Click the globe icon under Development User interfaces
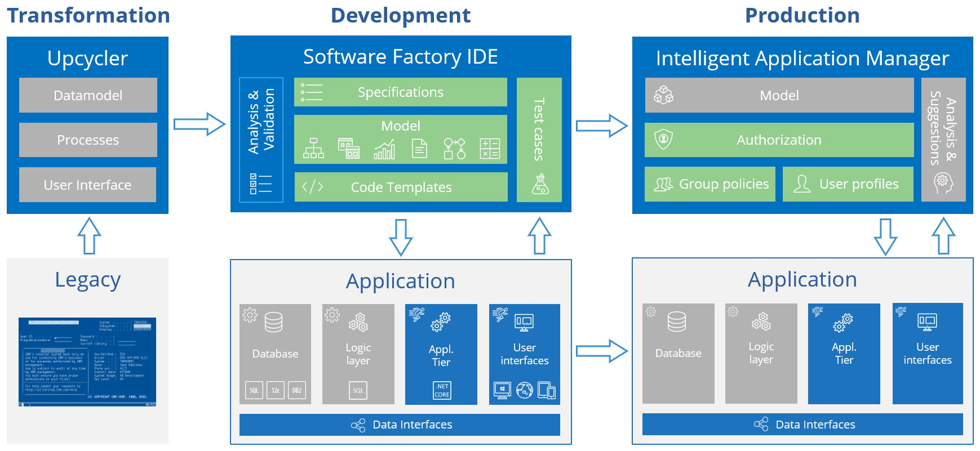 point(524,390)
